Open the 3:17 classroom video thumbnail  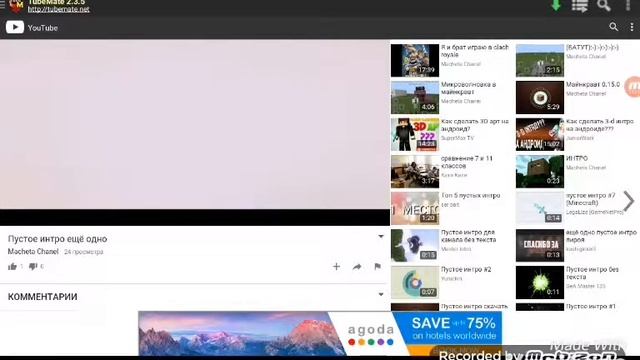tap(415, 171)
